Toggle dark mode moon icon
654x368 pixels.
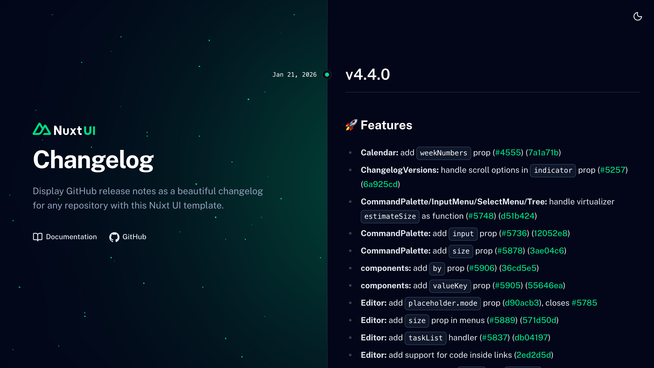coord(637,16)
